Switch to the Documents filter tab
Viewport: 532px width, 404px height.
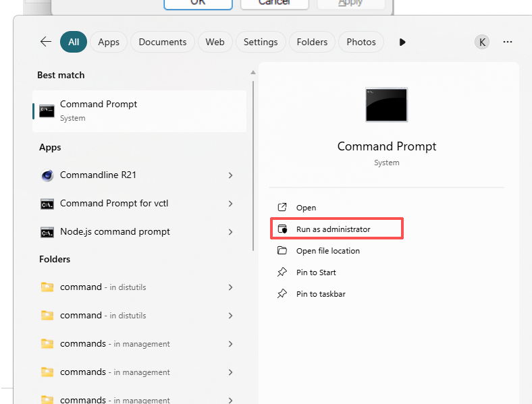click(163, 42)
